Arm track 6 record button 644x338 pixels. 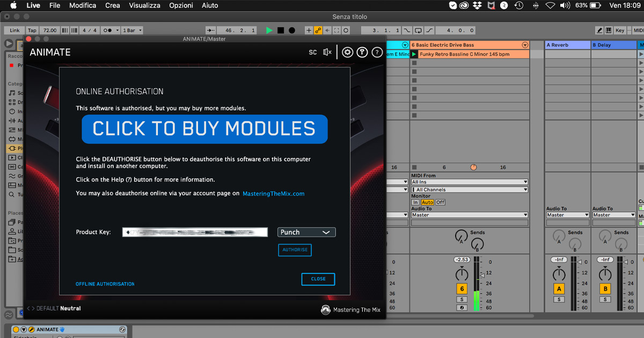pyautogui.click(x=462, y=307)
